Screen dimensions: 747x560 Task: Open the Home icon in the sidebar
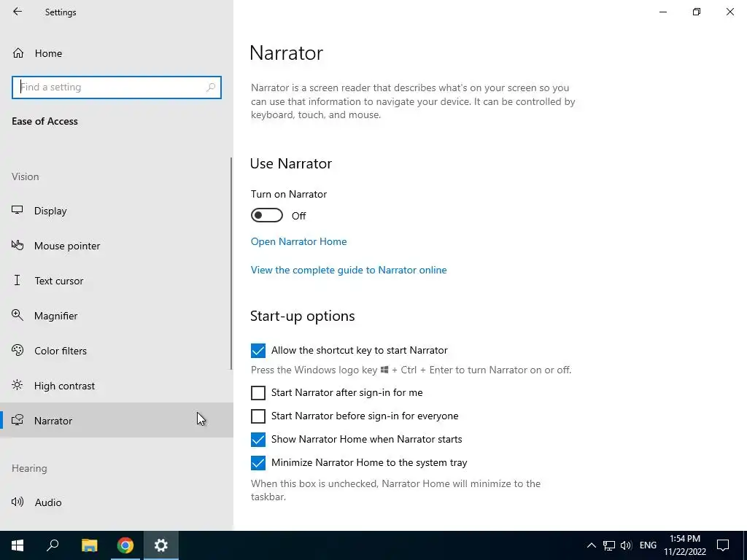[18, 52]
